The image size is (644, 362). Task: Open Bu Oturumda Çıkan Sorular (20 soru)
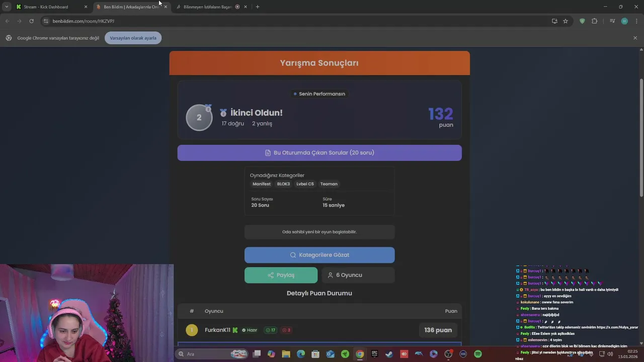click(x=319, y=153)
